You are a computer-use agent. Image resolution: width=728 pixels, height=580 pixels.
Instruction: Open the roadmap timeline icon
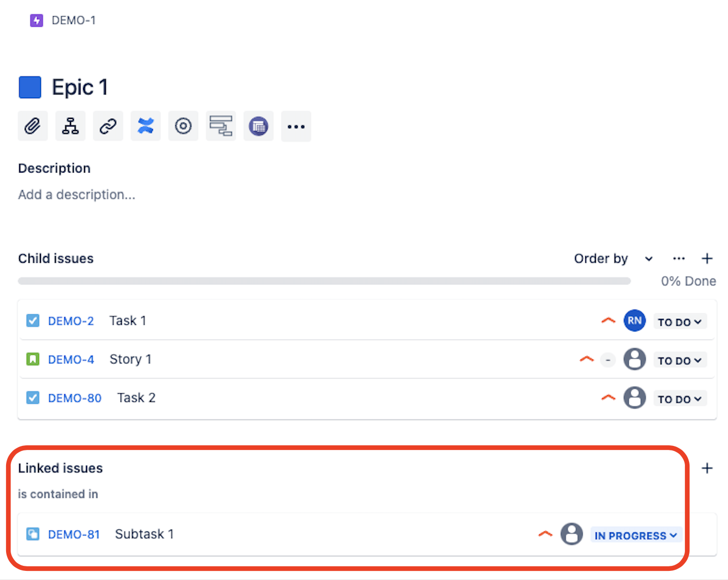(x=221, y=126)
